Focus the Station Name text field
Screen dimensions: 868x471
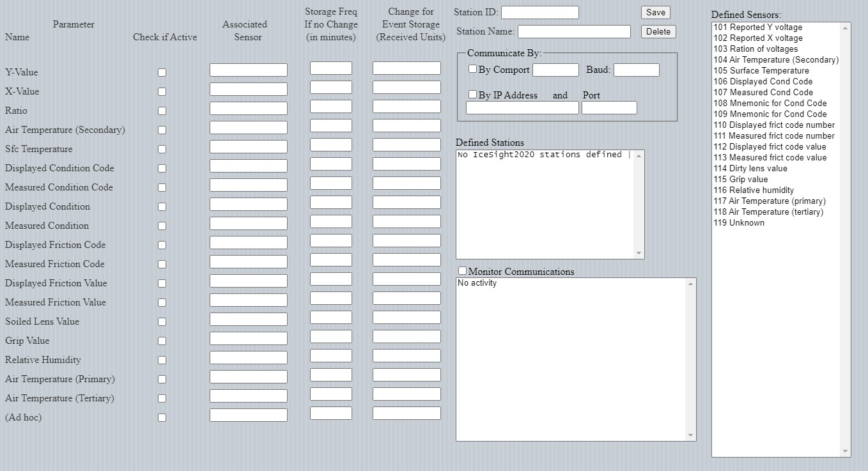tap(573, 31)
